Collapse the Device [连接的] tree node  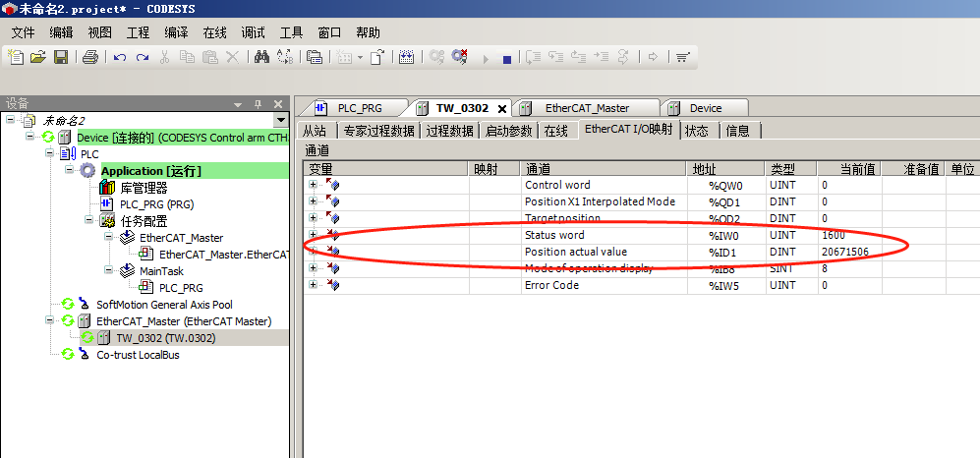[x=29, y=137]
